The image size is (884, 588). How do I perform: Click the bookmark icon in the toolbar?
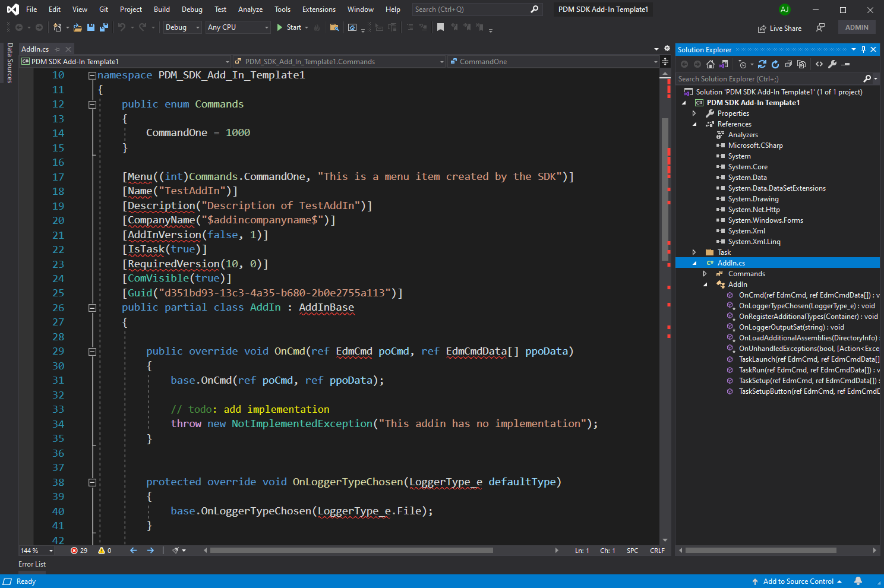440,27
